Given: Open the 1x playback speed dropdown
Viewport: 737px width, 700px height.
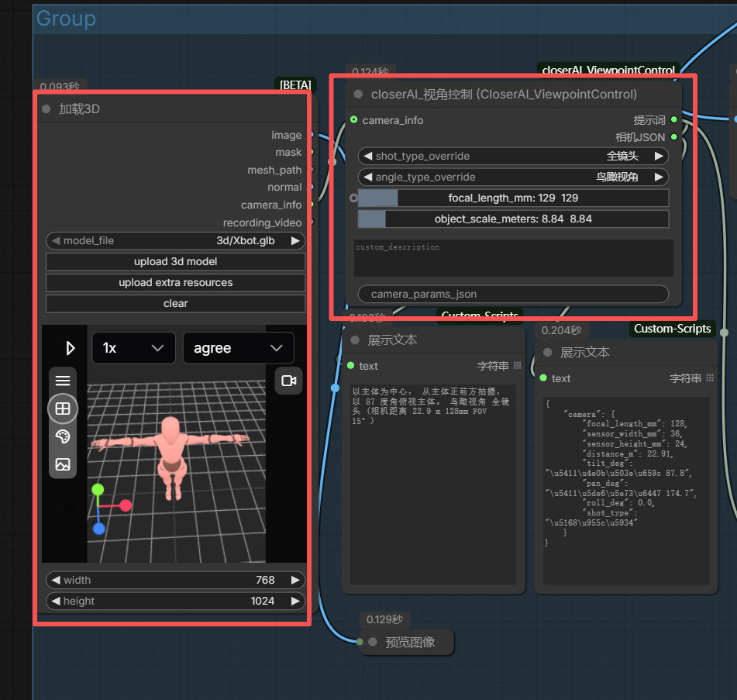Looking at the screenshot, I should point(133,348).
